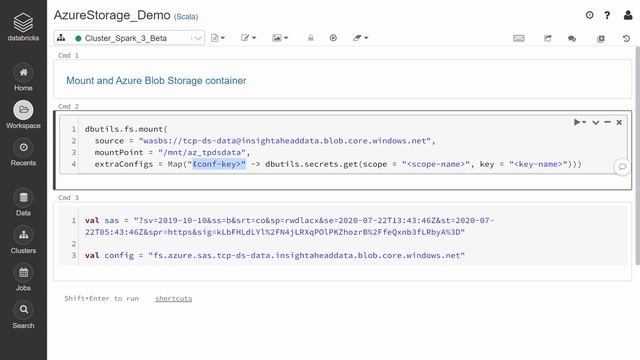Go to Home in sidebar
This screenshot has height=360, width=640.
tap(23, 78)
